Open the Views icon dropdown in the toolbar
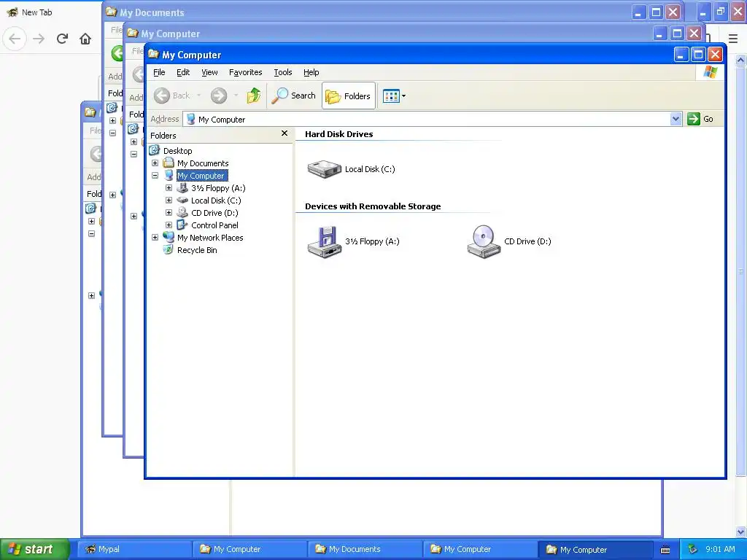Screen dimensions: 747x560 (x=395, y=96)
